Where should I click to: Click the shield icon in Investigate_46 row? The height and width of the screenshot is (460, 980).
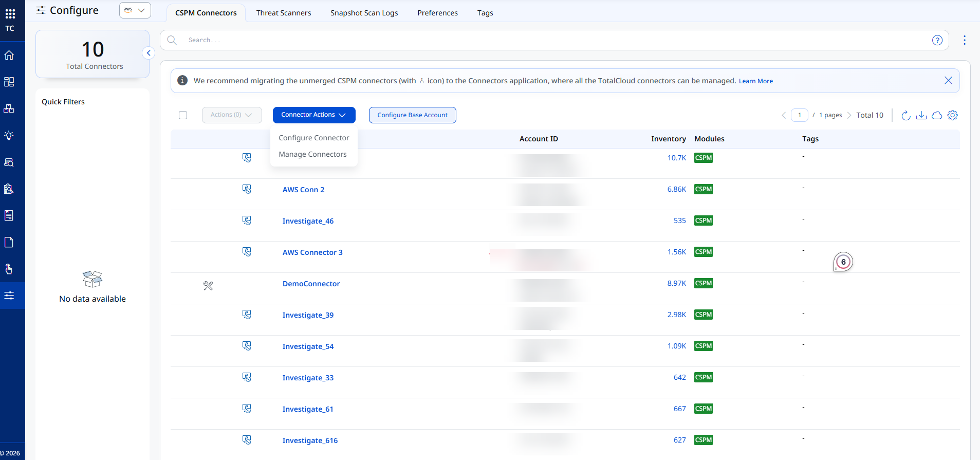247,220
